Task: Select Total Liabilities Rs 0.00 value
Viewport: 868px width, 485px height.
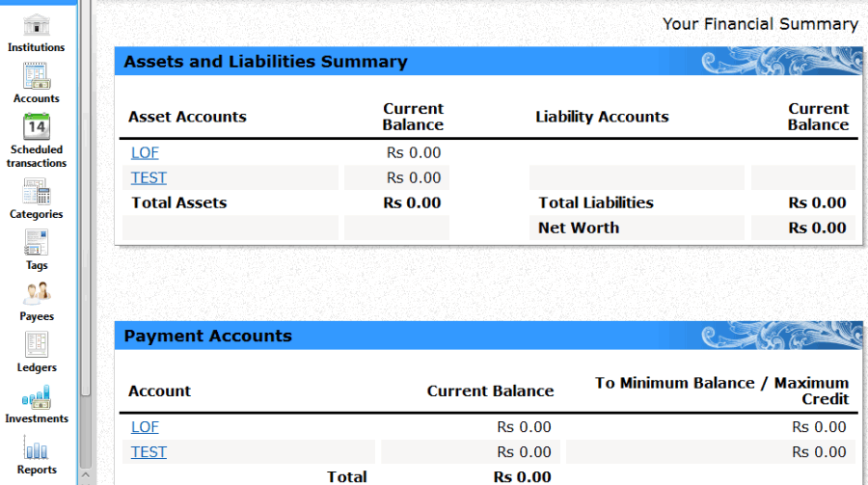Action: coord(817,203)
